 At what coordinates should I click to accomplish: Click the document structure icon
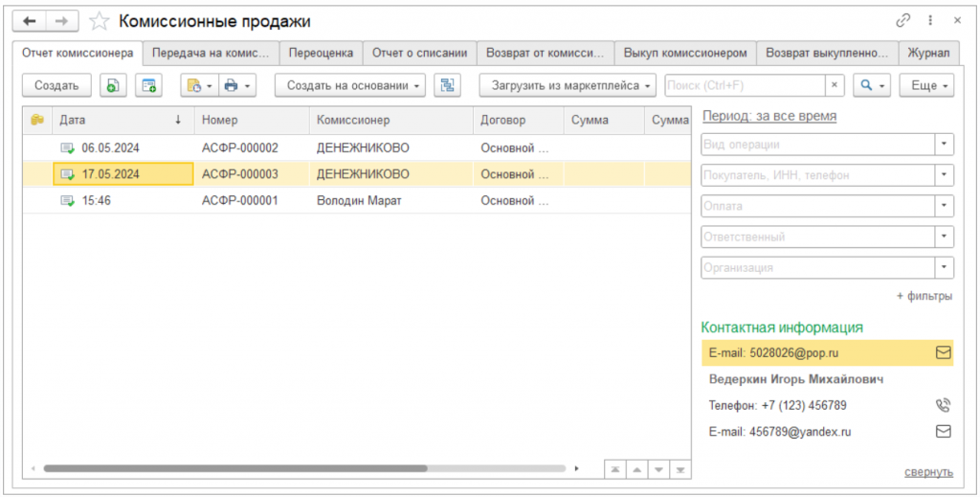(x=448, y=85)
